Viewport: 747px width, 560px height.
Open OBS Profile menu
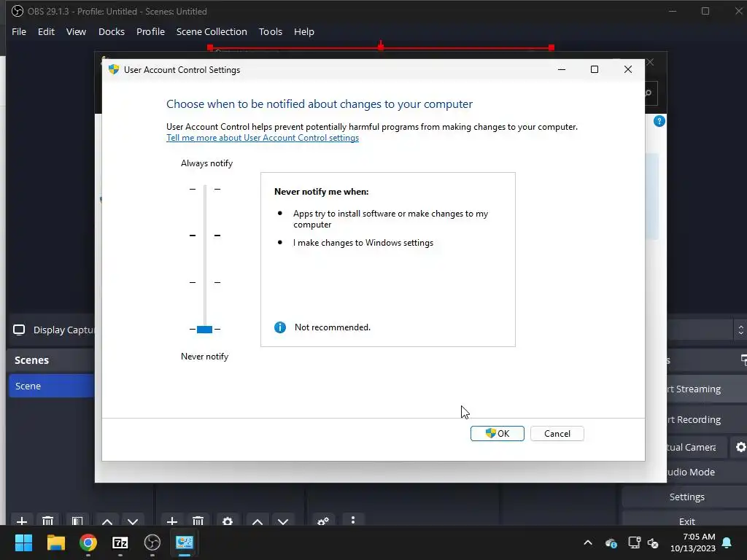[150, 31]
